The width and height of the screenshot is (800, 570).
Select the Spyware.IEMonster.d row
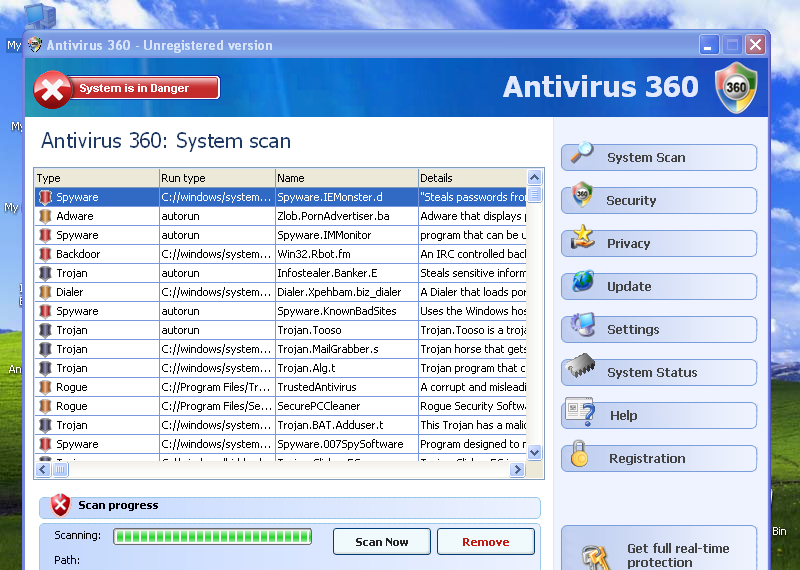tap(281, 197)
